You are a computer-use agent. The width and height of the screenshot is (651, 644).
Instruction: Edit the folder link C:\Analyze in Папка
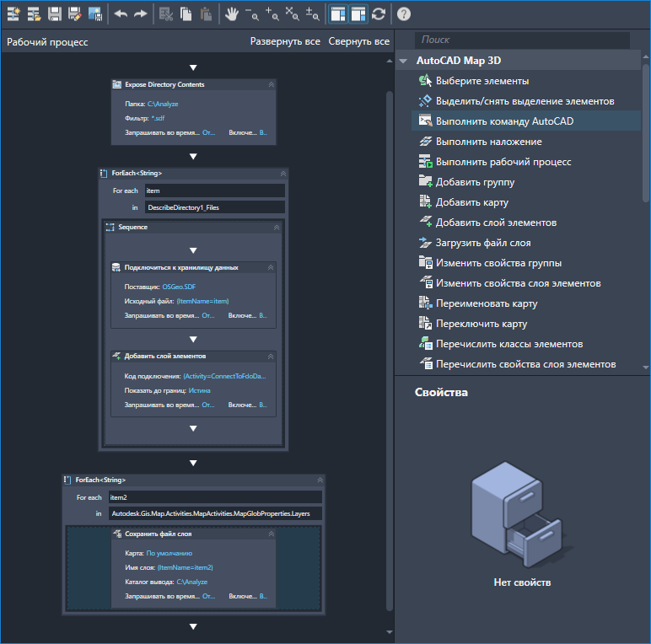point(163,105)
